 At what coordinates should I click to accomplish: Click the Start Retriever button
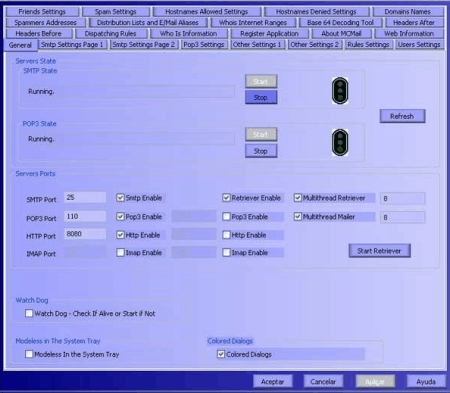[x=379, y=251]
